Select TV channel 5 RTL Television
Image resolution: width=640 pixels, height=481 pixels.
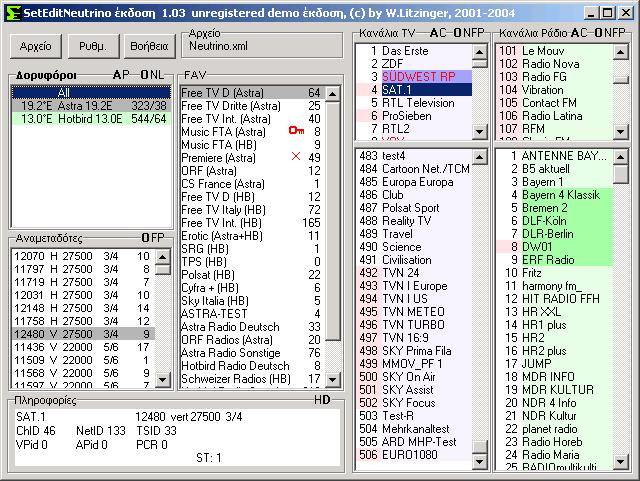(x=414, y=103)
